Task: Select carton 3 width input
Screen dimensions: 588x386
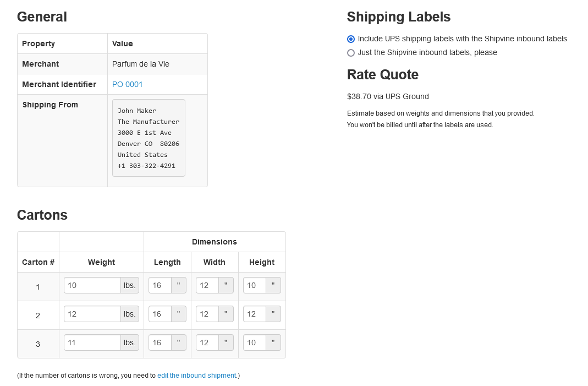Action: click(207, 342)
